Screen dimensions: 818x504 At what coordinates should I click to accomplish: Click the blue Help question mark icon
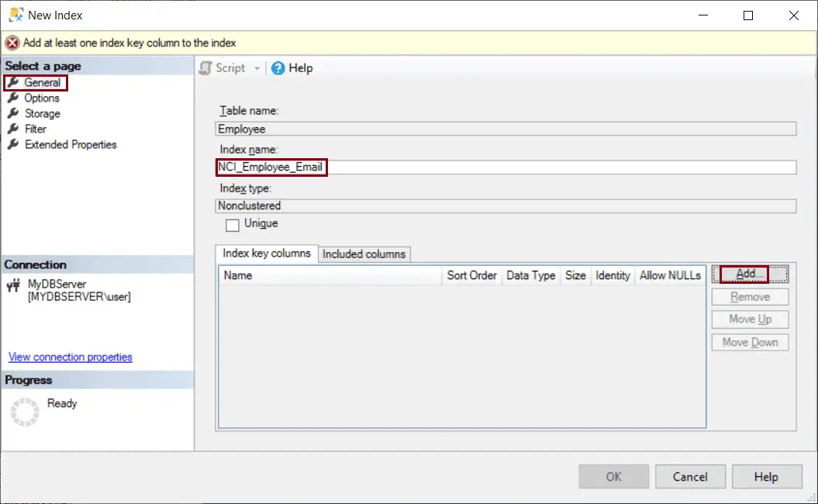(278, 68)
